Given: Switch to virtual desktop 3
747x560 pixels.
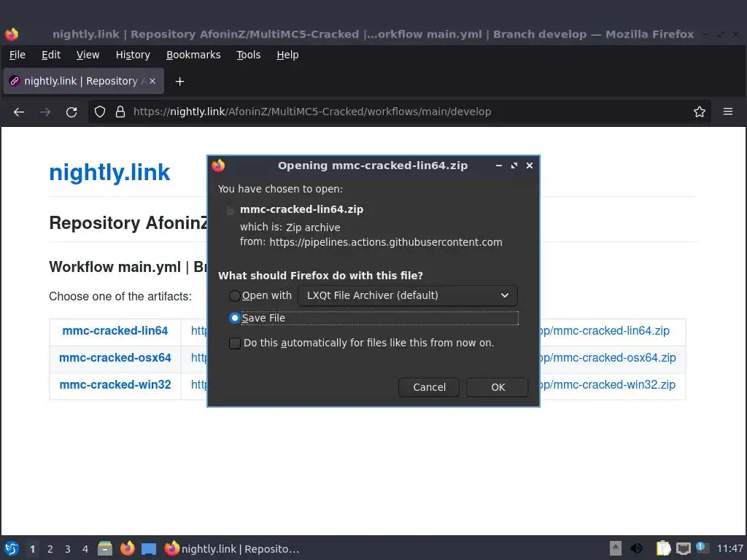Looking at the screenshot, I should coord(68,549).
